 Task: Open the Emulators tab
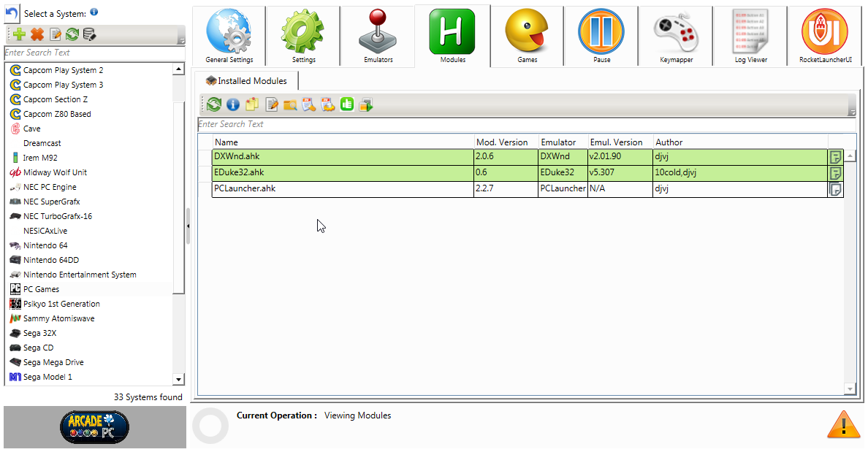[378, 37]
